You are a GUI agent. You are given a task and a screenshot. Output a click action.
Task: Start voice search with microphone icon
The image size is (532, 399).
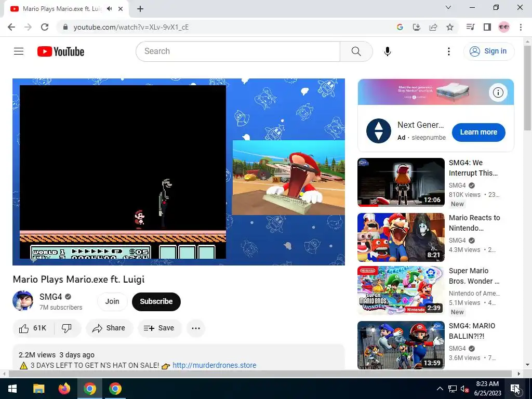pos(388,51)
